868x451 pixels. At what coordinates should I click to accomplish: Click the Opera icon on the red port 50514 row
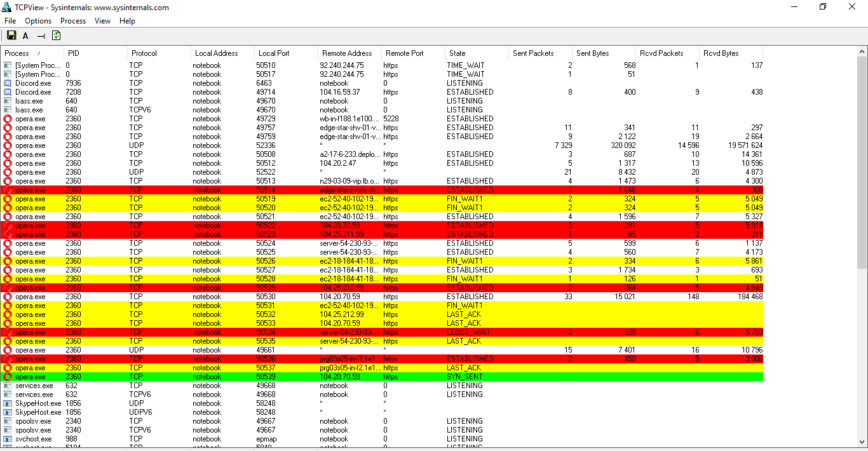click(x=8, y=190)
